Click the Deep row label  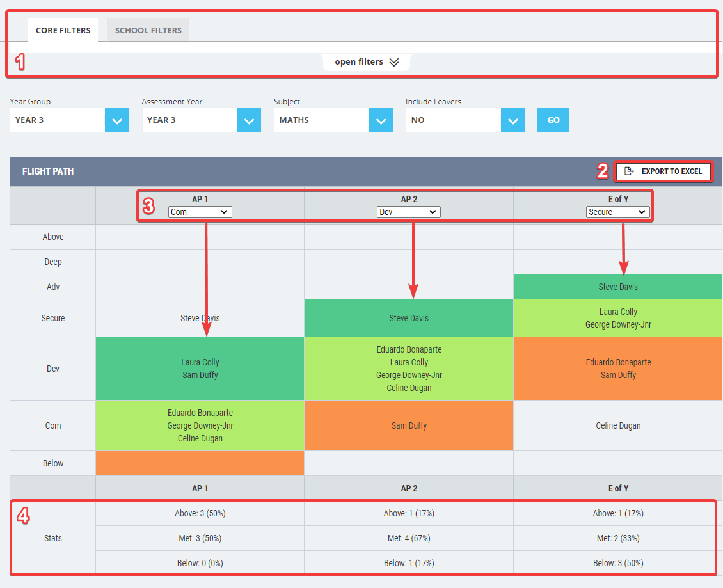pos(53,262)
